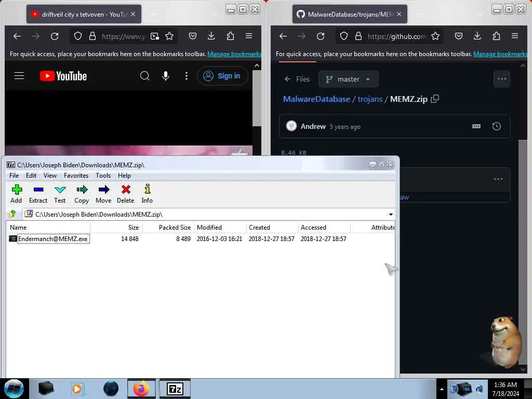Reload the YouTube browser page

point(55,36)
